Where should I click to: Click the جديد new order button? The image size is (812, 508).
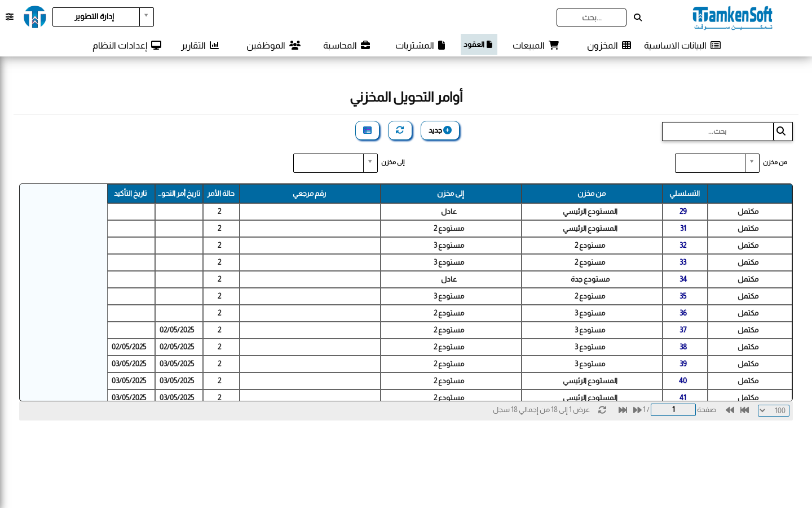(440, 130)
